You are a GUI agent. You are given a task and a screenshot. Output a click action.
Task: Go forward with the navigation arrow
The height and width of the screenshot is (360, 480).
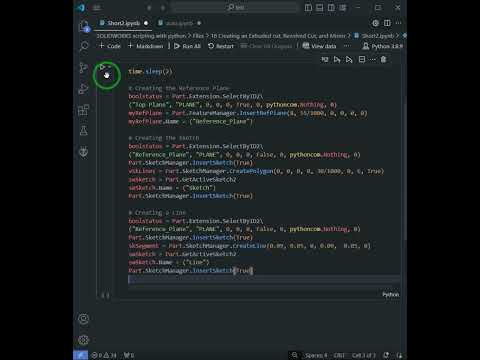click(x=163, y=7)
